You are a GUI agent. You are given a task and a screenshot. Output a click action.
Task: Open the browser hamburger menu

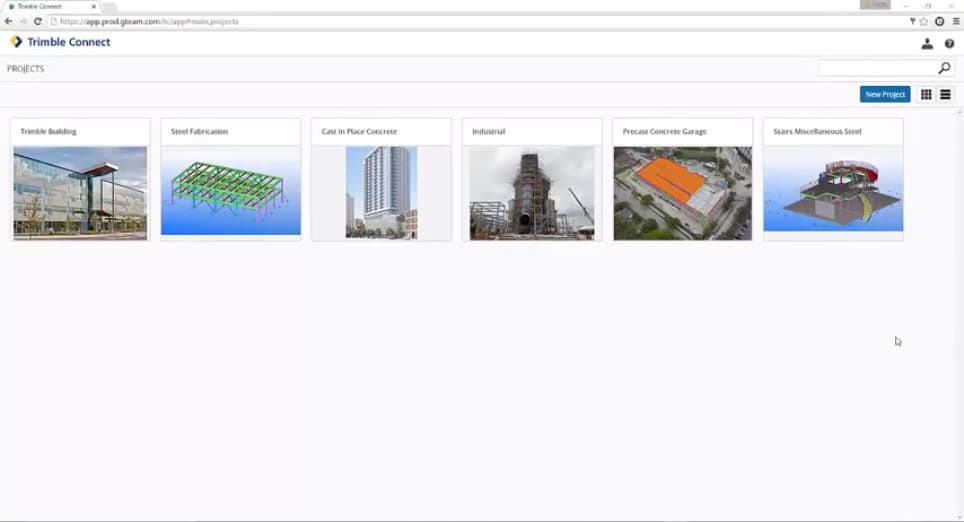pyautogui.click(x=956, y=22)
